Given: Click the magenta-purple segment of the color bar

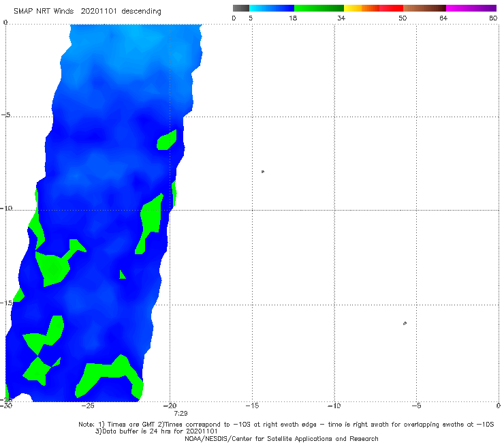Looking at the screenshot, I should [x=471, y=8].
